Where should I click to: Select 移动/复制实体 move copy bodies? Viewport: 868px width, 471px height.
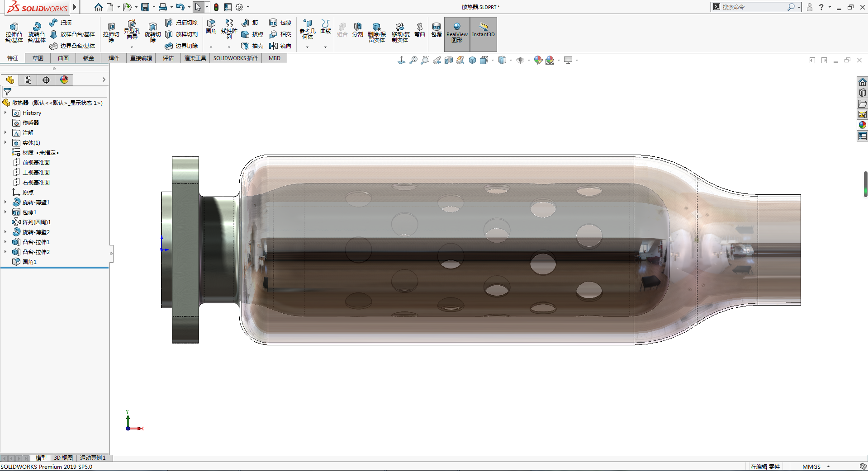point(400,33)
